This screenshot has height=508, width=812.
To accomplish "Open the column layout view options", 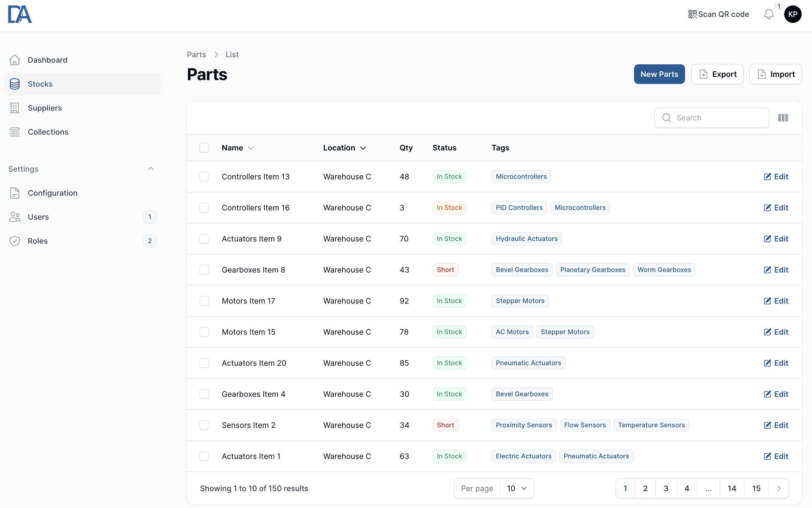I will tap(783, 117).
